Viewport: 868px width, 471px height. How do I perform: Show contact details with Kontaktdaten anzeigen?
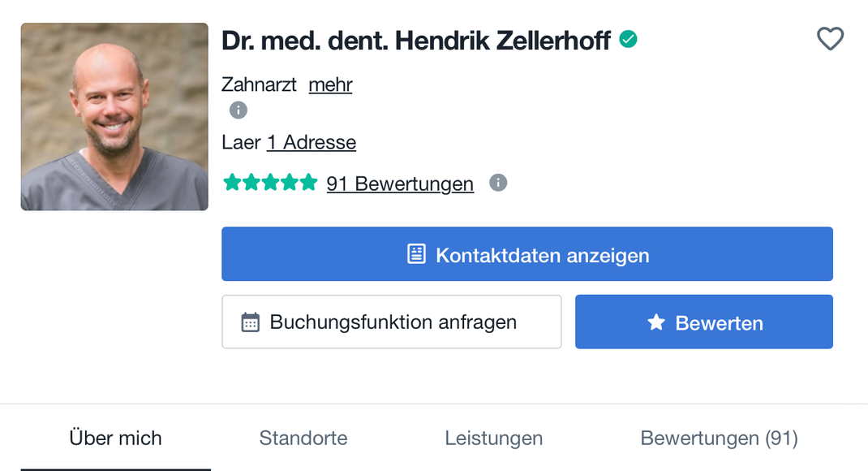tap(527, 254)
